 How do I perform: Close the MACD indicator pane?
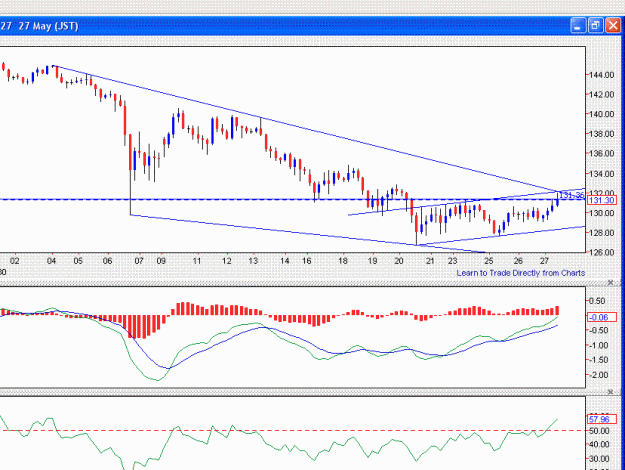pos(610,282)
